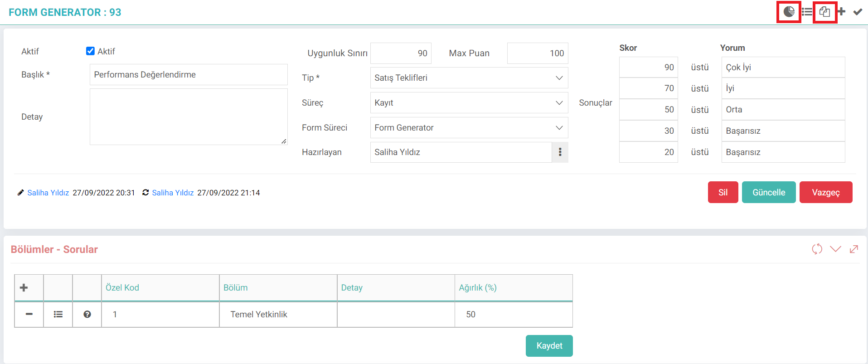Click the Vazgeç button
868x364 pixels.
tap(826, 192)
